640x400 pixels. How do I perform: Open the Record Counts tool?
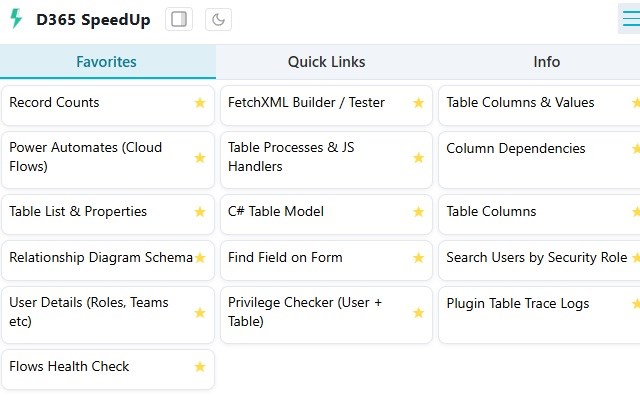tap(108, 105)
